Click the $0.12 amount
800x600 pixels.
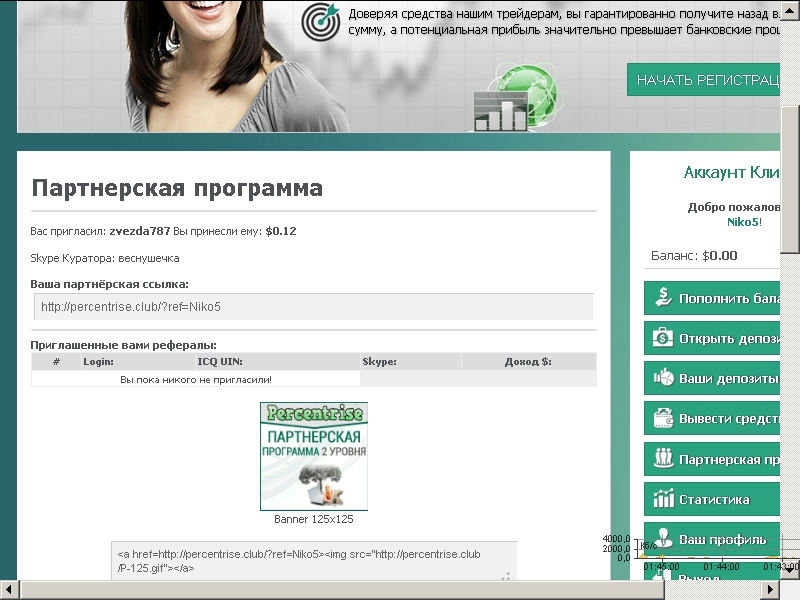(281, 231)
